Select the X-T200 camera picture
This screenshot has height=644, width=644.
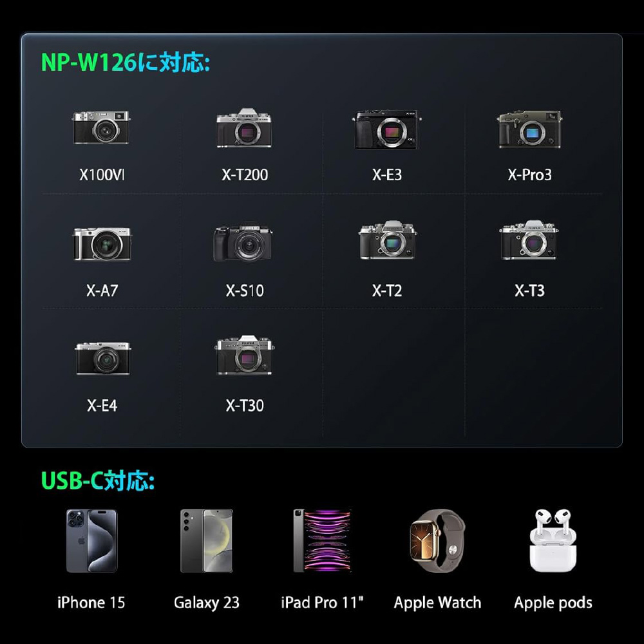point(244,128)
